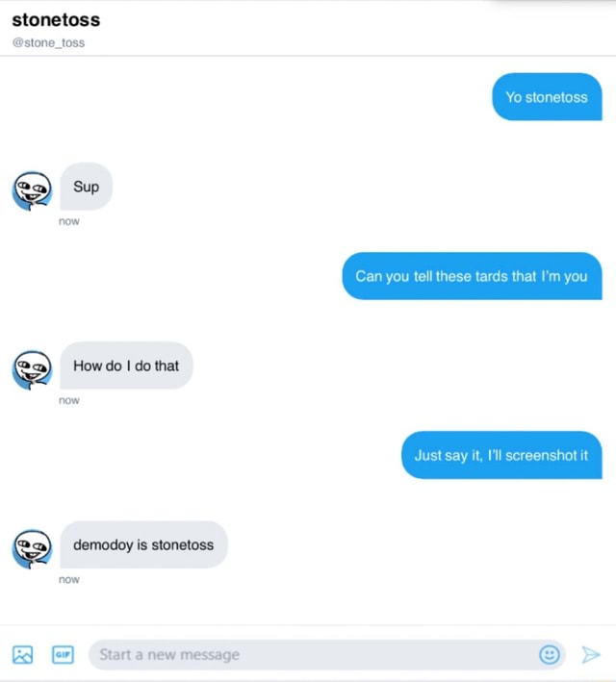Click 'now' timestamp under 'Sup'
The width and height of the screenshot is (616, 682).
tap(69, 221)
